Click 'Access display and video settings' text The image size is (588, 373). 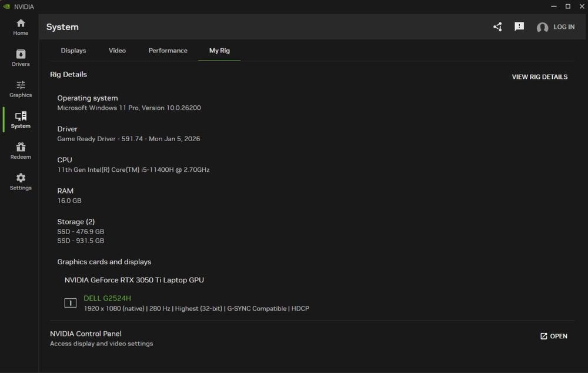(x=101, y=344)
